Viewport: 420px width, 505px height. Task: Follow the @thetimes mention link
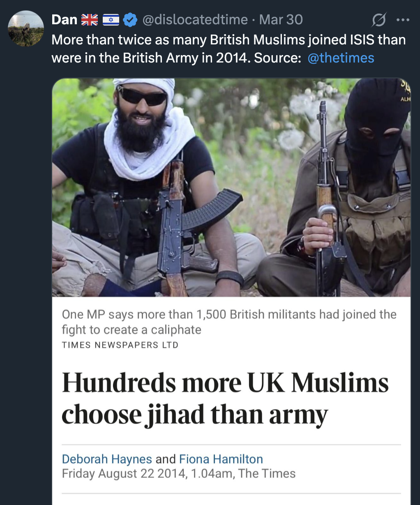pyautogui.click(x=341, y=58)
